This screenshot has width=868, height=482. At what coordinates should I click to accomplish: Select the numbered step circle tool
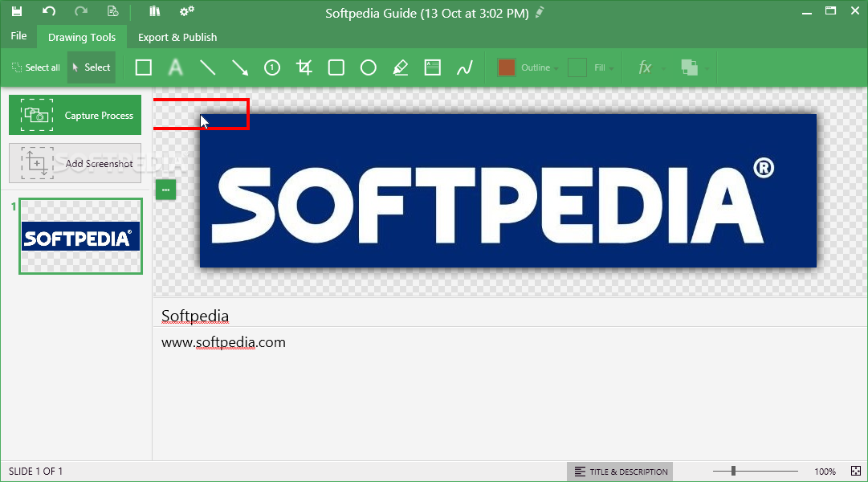click(272, 67)
